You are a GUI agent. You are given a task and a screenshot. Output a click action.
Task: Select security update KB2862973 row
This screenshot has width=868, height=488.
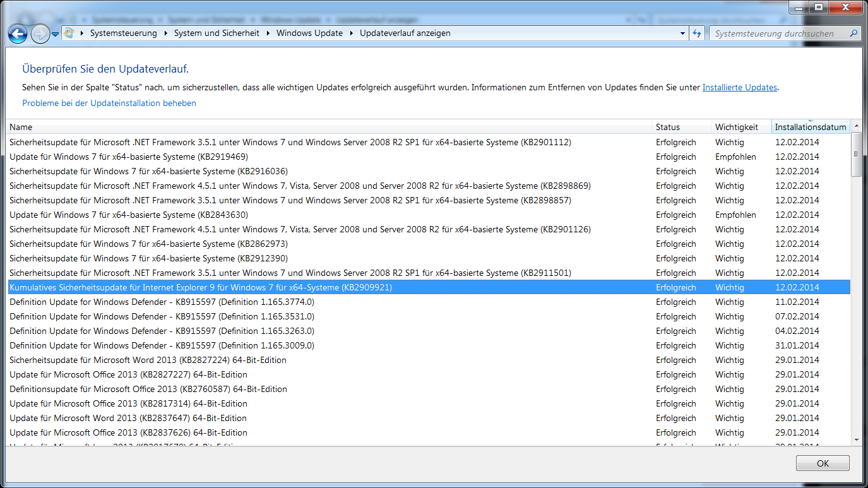click(429, 244)
